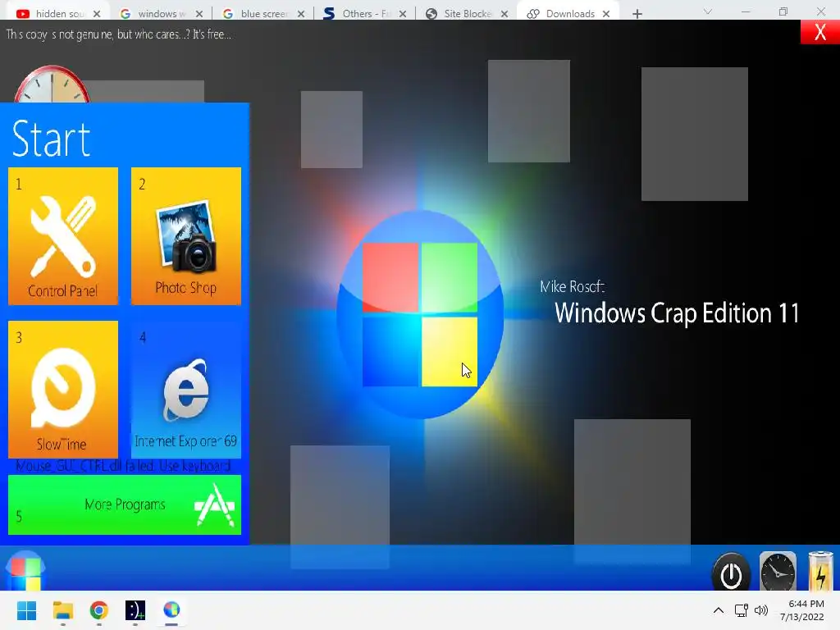Open a new browser tab
Image resolution: width=840 pixels, height=630 pixels.
(637, 14)
